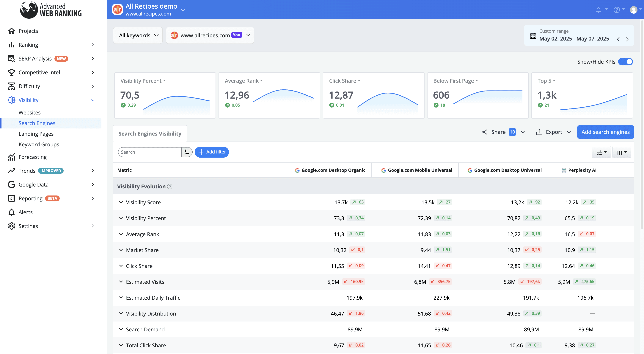Image resolution: width=644 pixels, height=354 pixels.
Task: Click the export upload icon
Action: coord(539,132)
